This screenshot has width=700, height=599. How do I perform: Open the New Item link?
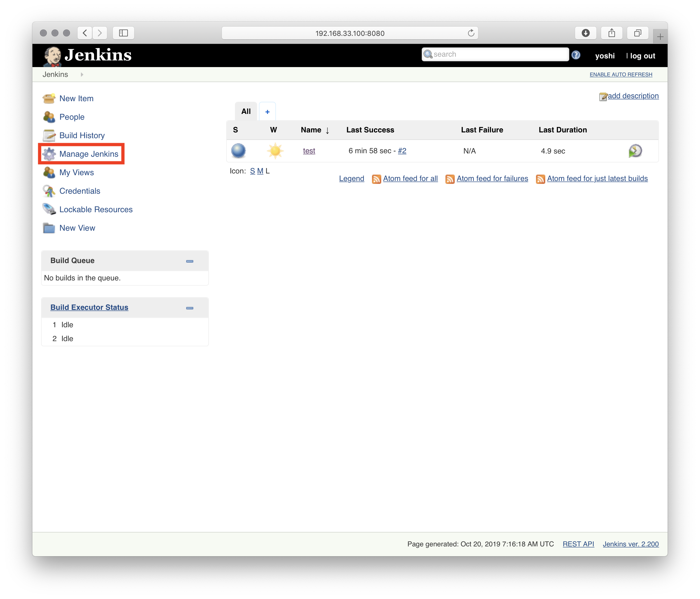point(76,99)
